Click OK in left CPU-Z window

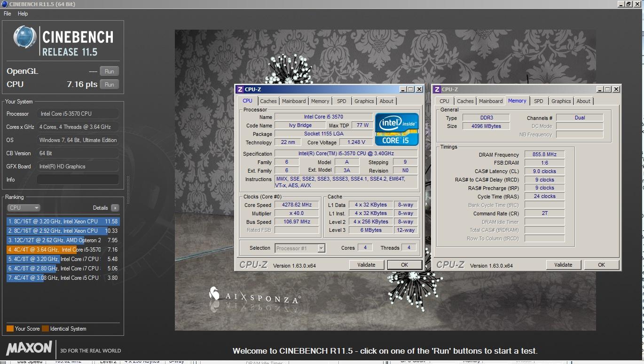pos(404,265)
